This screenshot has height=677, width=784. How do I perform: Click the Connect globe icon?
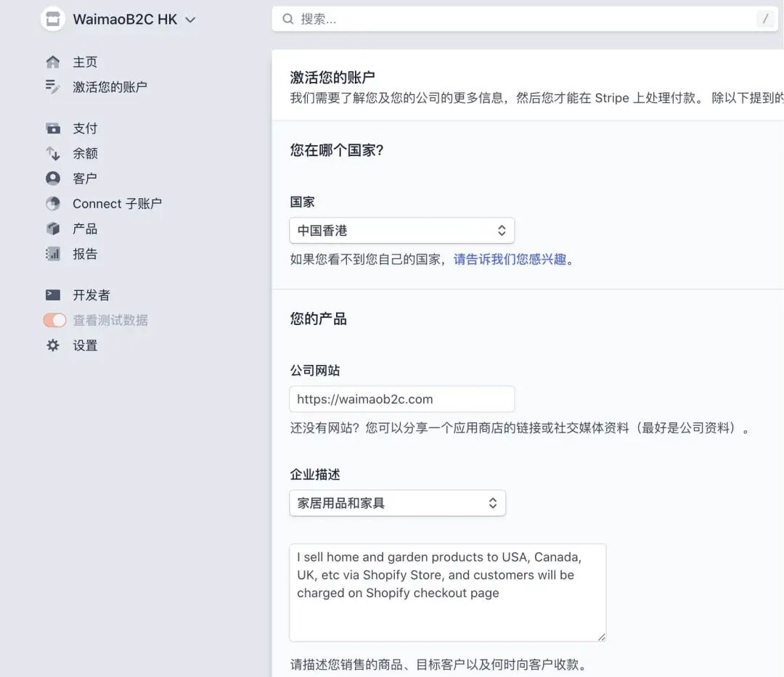pos(52,203)
